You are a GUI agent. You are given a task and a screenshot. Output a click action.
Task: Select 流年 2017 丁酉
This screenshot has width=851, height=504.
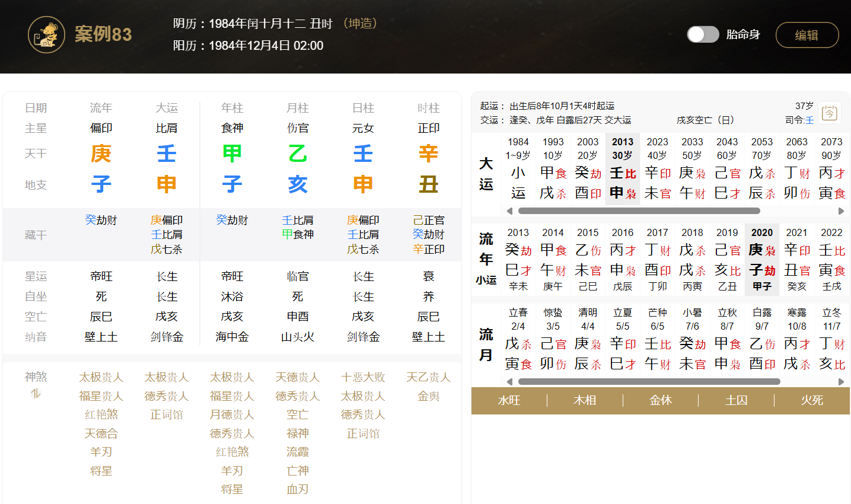pos(658,259)
